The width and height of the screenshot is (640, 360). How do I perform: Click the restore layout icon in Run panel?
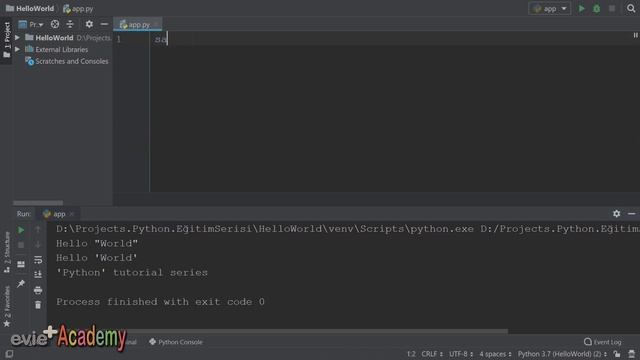pos(21,264)
